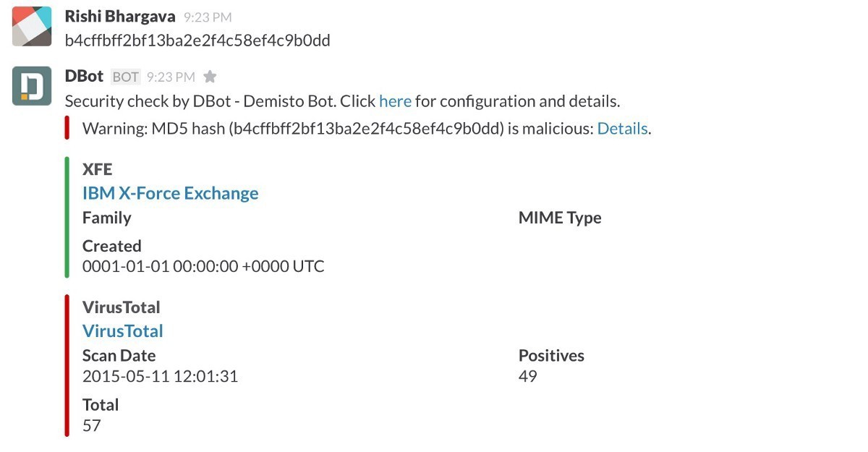
Task: Click the Positives value 49
Action: (x=527, y=376)
